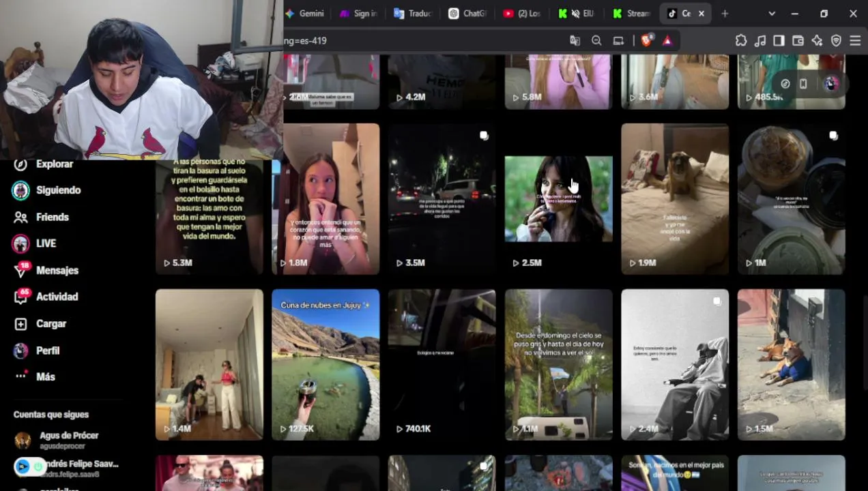Viewport: 868px width, 491px height.
Task: Open the Friends section icon
Action: (x=21, y=217)
